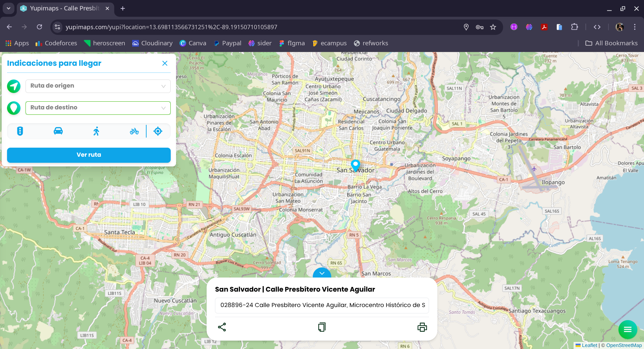Share the Calle Presbítero Vicente Aguilar location
Screen dimensions: 644x349
click(222, 327)
